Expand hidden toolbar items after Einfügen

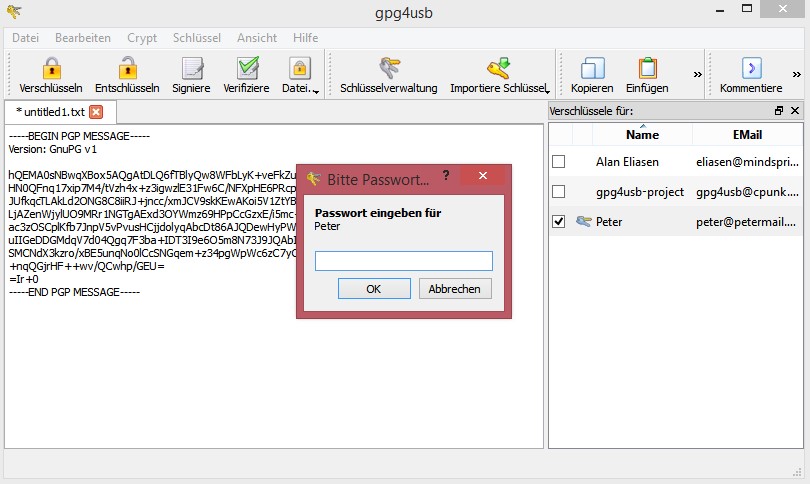[x=697, y=74]
